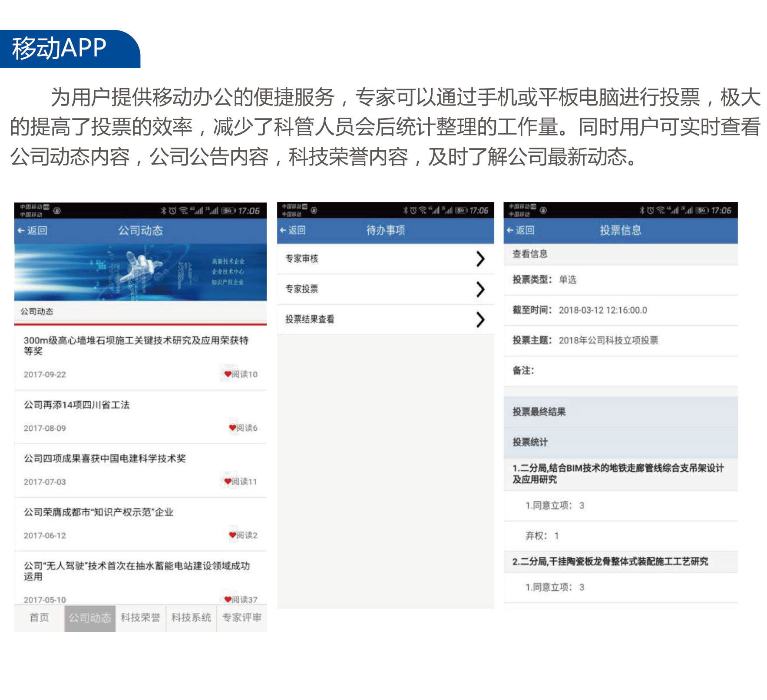Open 科技系统 bottom tab
This screenshot has height=700, width=767.
click(191, 617)
